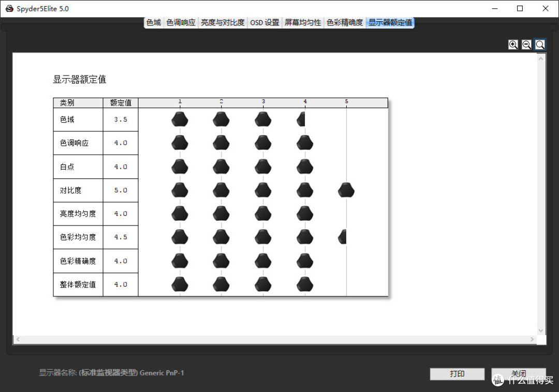Click the 色调响应 row label
The height and width of the screenshot is (392, 559).
(x=74, y=143)
